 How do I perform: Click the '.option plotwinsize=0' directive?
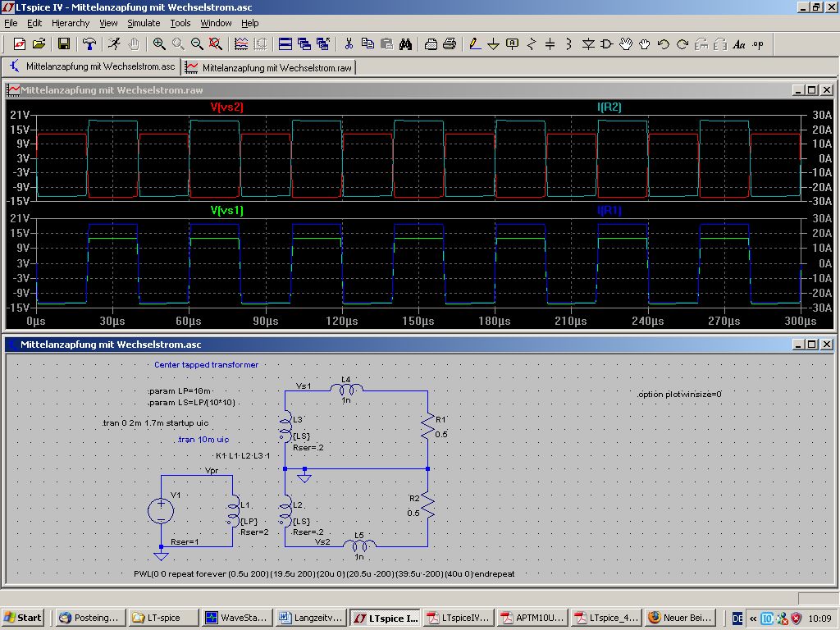click(679, 394)
